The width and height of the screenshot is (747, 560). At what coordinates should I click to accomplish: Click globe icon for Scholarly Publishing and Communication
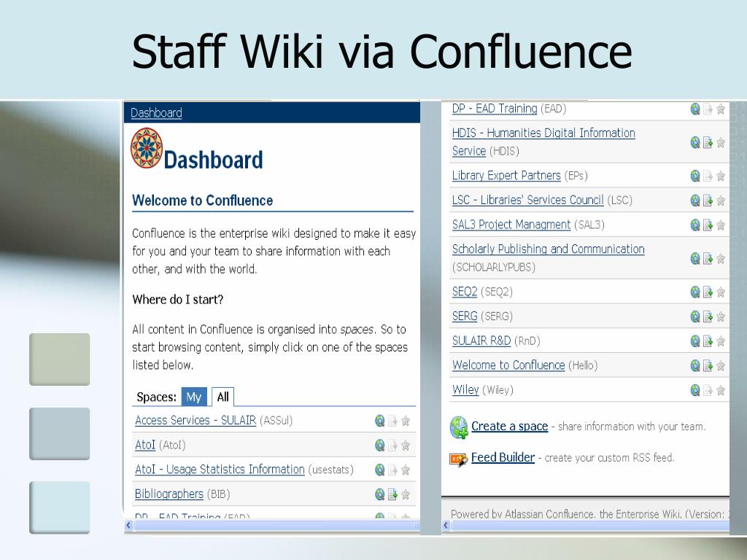tap(695, 259)
